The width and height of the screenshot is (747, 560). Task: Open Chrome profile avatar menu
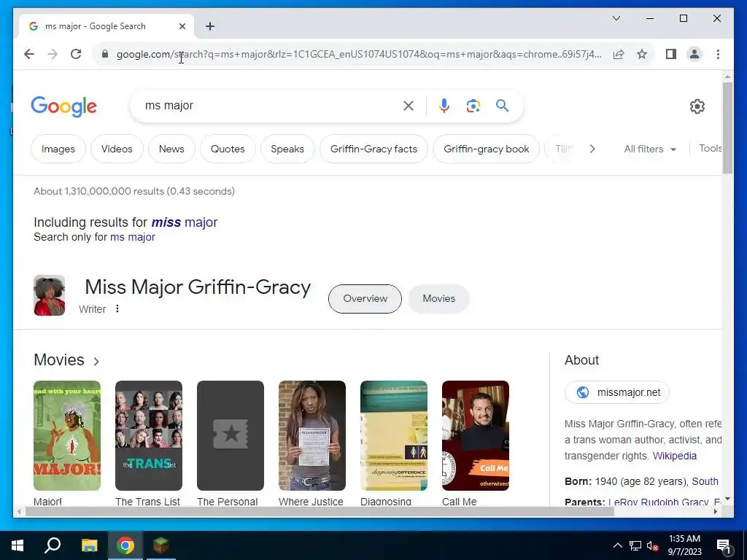tap(694, 54)
